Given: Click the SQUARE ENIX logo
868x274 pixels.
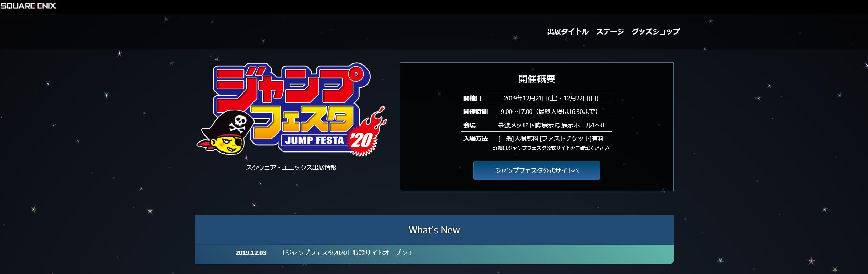Looking at the screenshot, I should point(28,6).
